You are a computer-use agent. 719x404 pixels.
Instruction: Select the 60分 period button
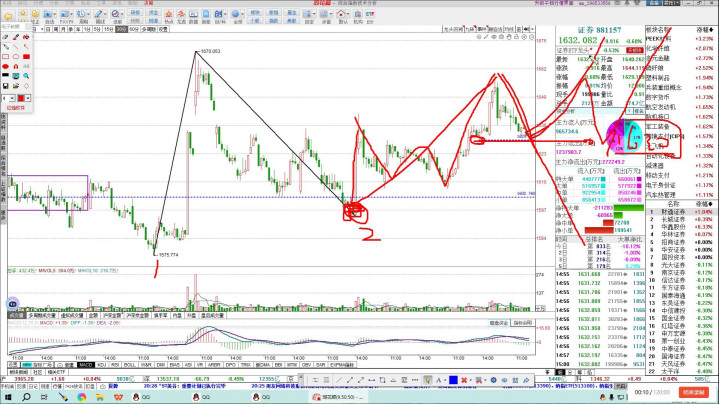click(x=133, y=29)
